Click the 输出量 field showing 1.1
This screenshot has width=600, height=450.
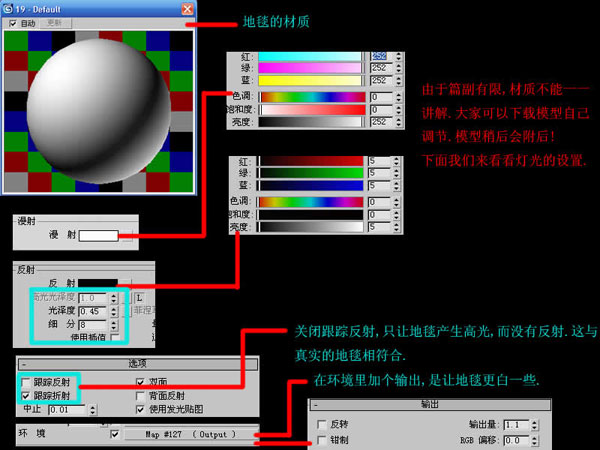pos(516,425)
